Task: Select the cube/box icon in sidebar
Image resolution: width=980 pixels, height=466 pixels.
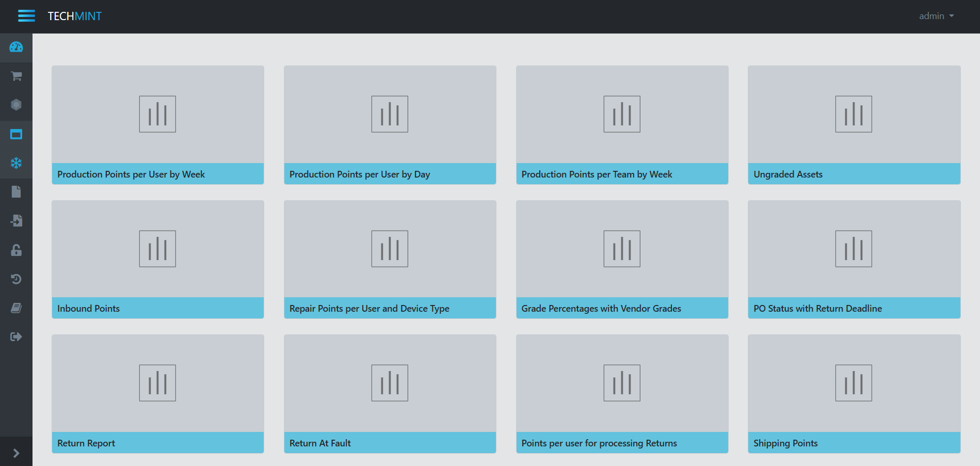Action: (16, 105)
